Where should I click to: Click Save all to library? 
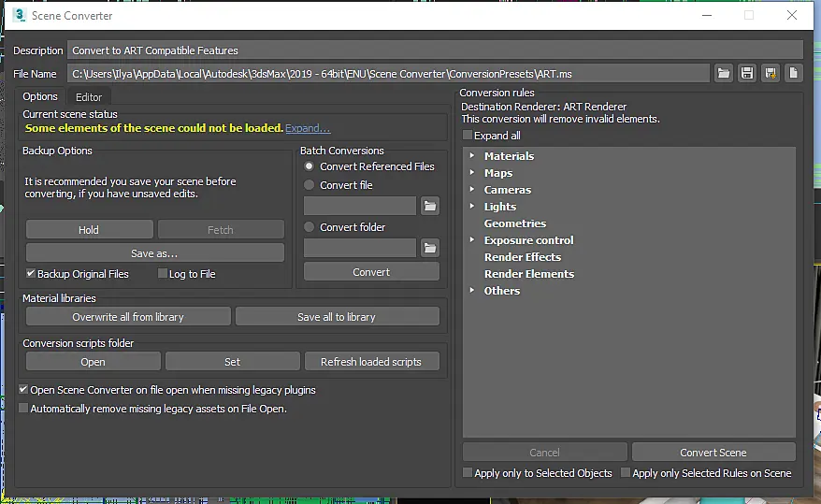[337, 317]
